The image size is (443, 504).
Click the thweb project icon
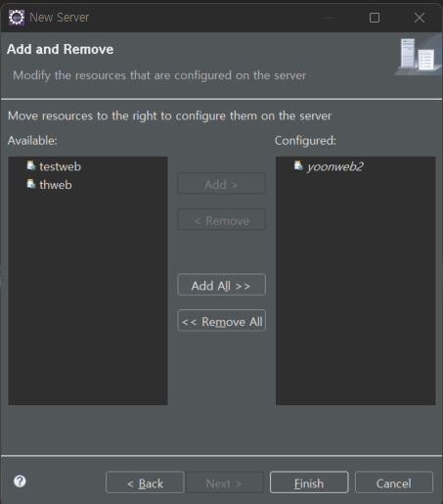[x=31, y=184]
